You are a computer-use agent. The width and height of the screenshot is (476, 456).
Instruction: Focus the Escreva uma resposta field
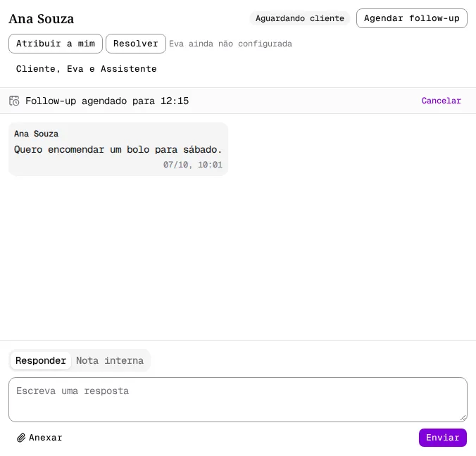[x=238, y=400]
